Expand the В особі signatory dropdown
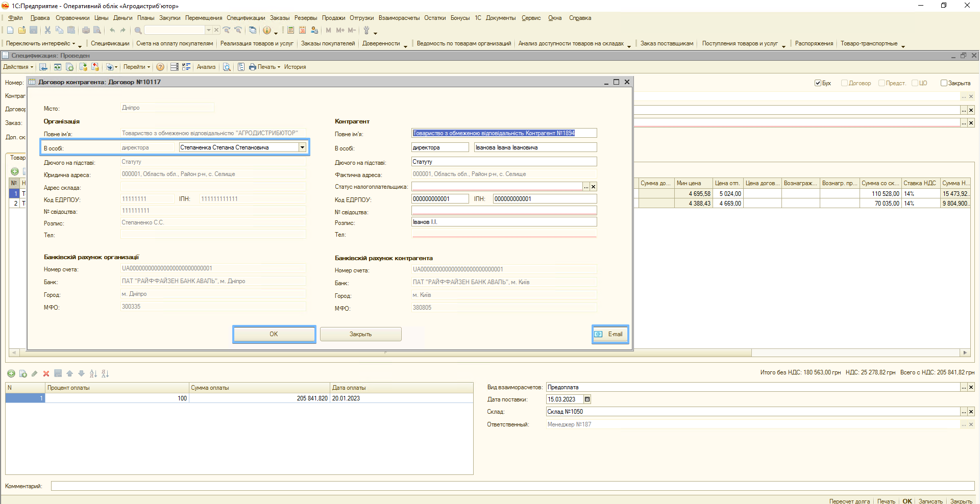 pos(302,147)
